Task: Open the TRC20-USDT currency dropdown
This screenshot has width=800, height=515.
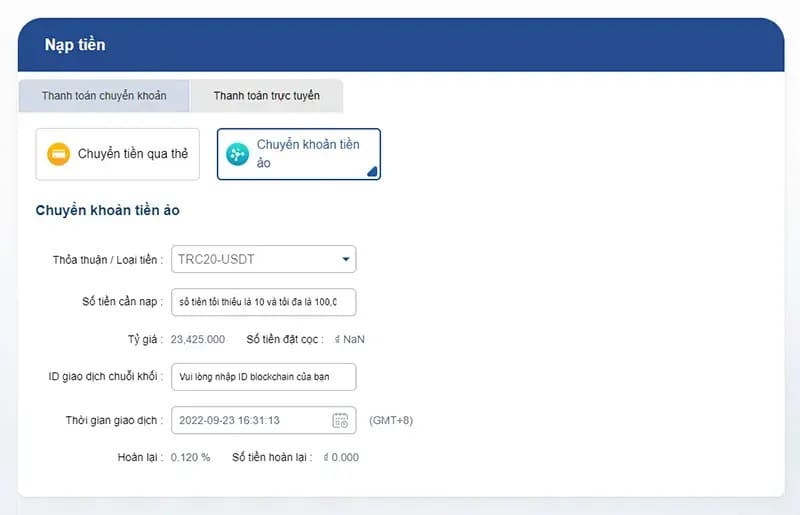Action: pos(264,259)
